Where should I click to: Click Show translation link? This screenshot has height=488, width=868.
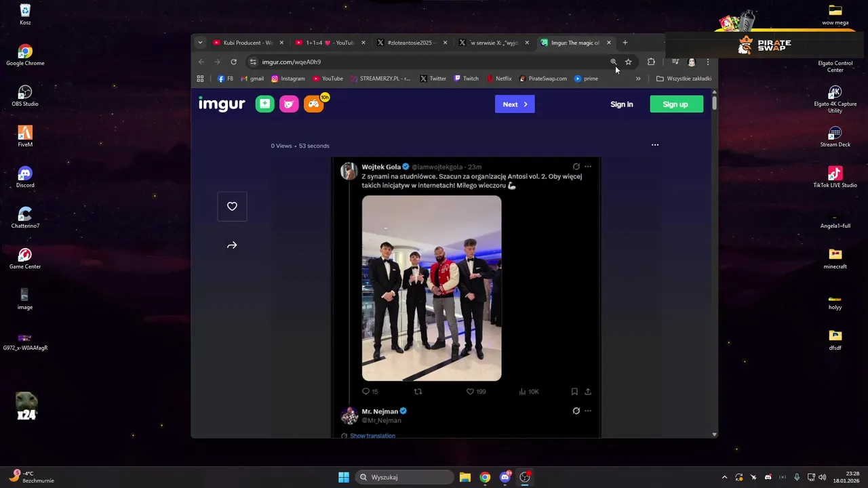(x=372, y=436)
